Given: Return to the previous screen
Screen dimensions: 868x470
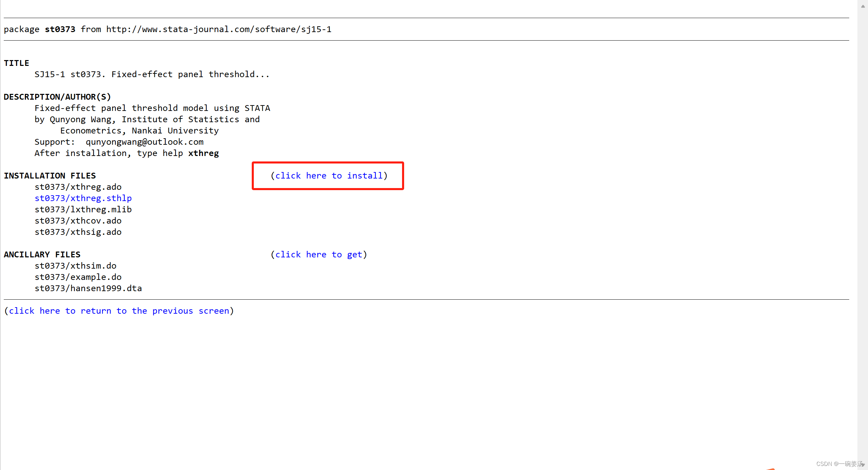Looking at the screenshot, I should coord(119,311).
